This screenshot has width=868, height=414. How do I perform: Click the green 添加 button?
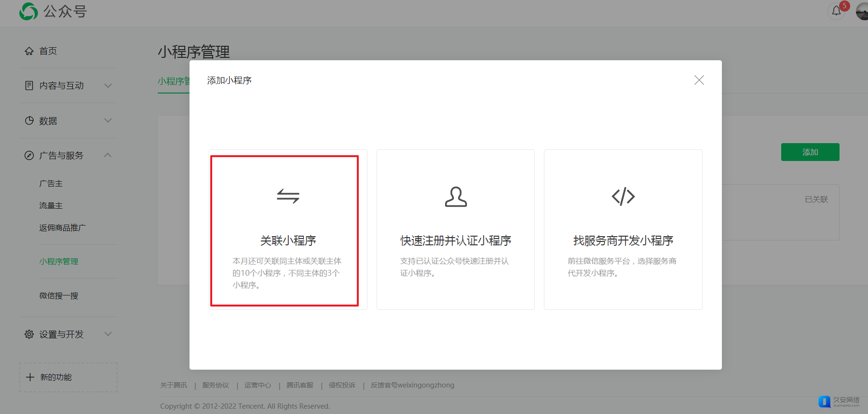810,152
